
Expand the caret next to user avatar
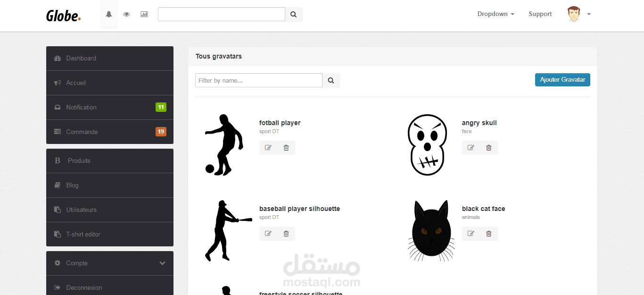click(x=589, y=14)
